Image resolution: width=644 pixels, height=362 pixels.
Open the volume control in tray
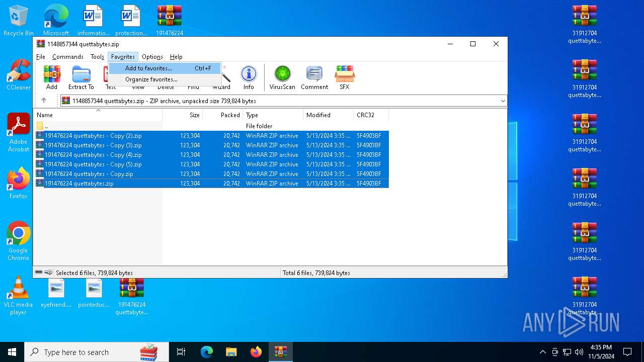(x=579, y=352)
